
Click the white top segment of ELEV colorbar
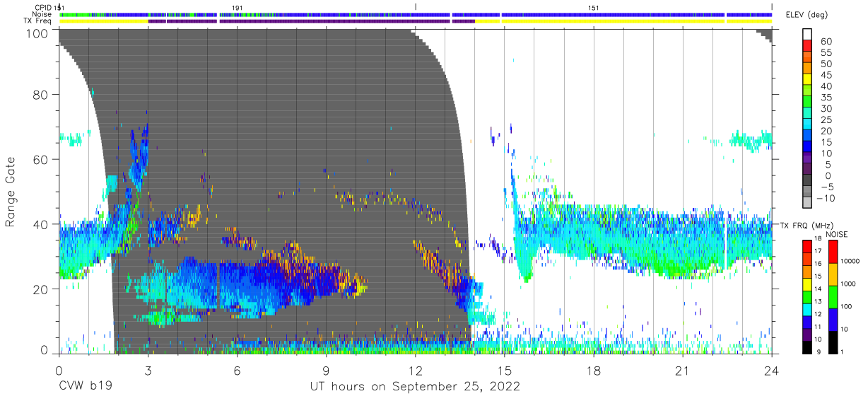(807, 35)
